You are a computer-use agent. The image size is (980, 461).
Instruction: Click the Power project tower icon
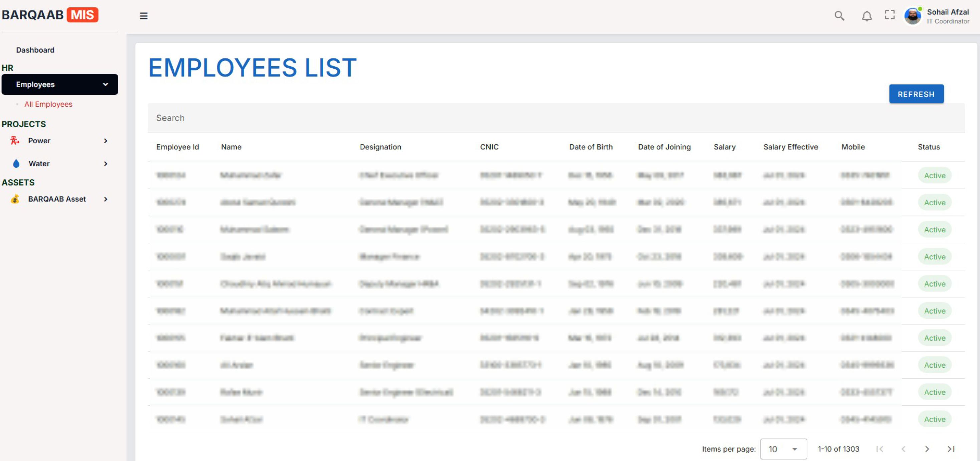[x=14, y=141]
